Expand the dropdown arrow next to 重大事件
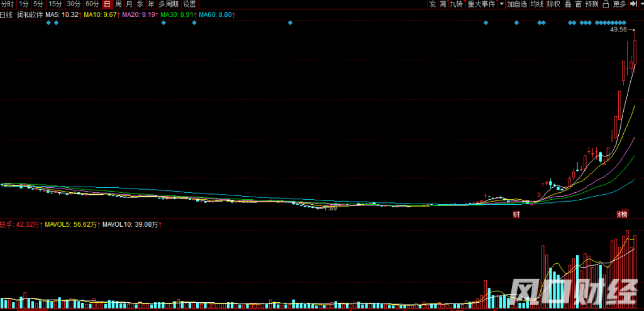Image resolution: width=644 pixels, height=311 pixels. [501, 4]
